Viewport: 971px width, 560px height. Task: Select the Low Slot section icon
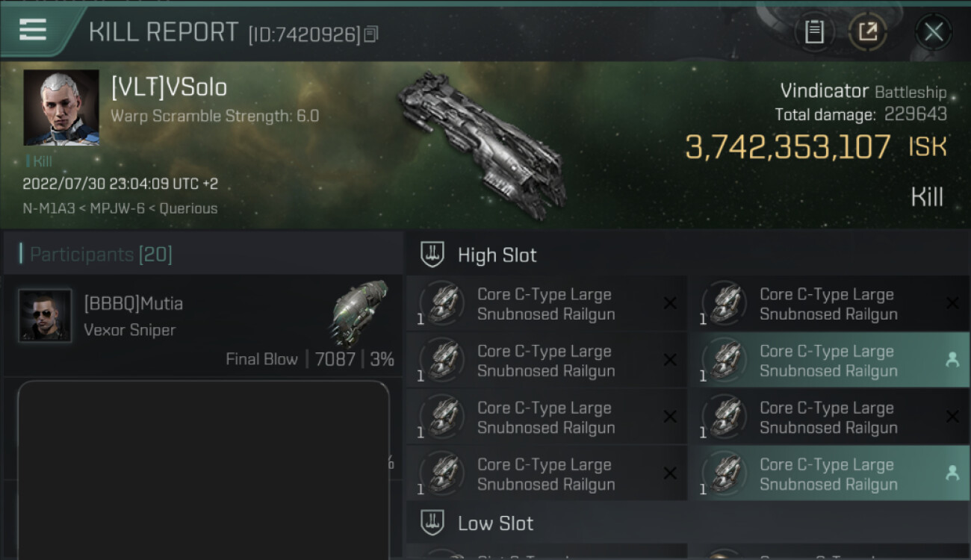(432, 523)
